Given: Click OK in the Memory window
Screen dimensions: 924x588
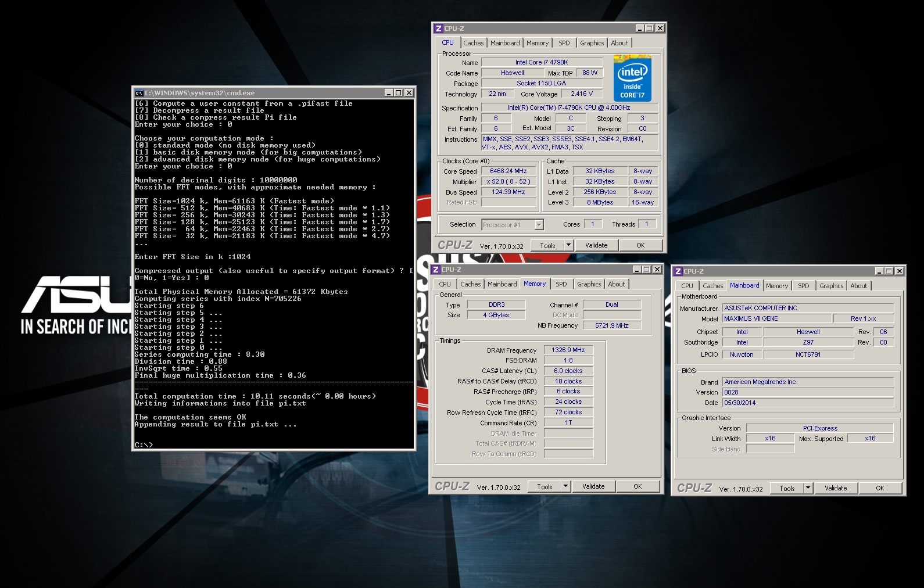Looking at the screenshot, I should pos(638,486).
